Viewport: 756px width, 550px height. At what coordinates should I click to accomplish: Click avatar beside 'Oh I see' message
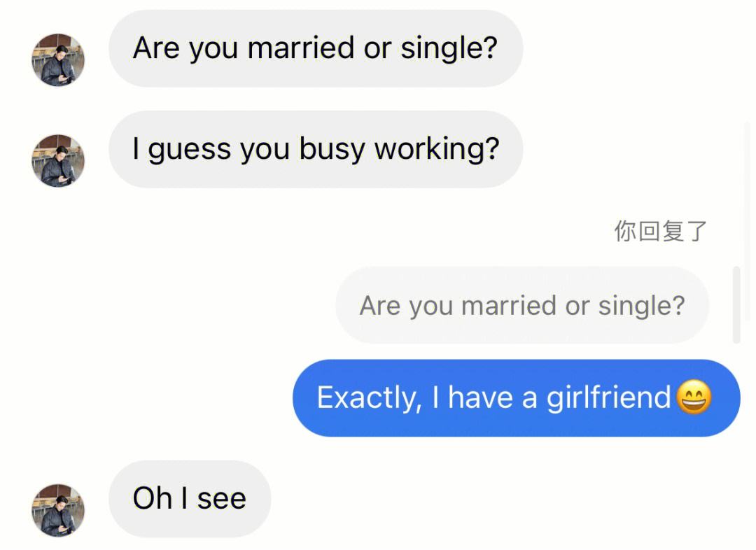pyautogui.click(x=58, y=511)
